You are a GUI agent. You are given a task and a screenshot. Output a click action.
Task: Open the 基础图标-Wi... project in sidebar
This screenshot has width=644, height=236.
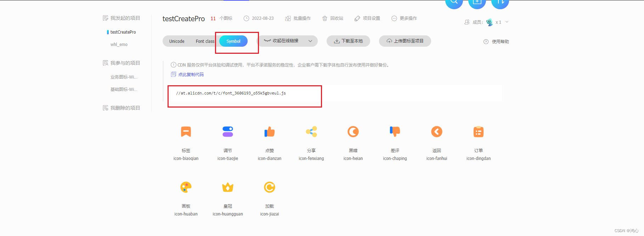click(124, 90)
